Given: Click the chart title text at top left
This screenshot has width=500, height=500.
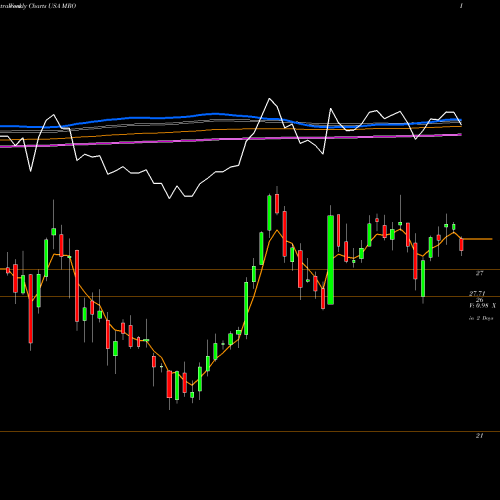Looking at the screenshot, I should pos(38,6).
